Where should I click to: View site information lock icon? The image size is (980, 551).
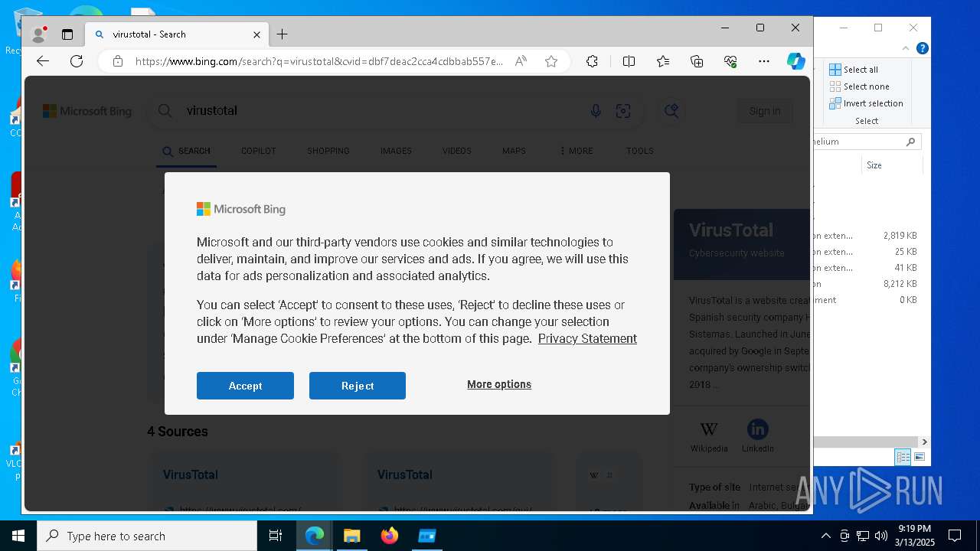click(x=117, y=61)
